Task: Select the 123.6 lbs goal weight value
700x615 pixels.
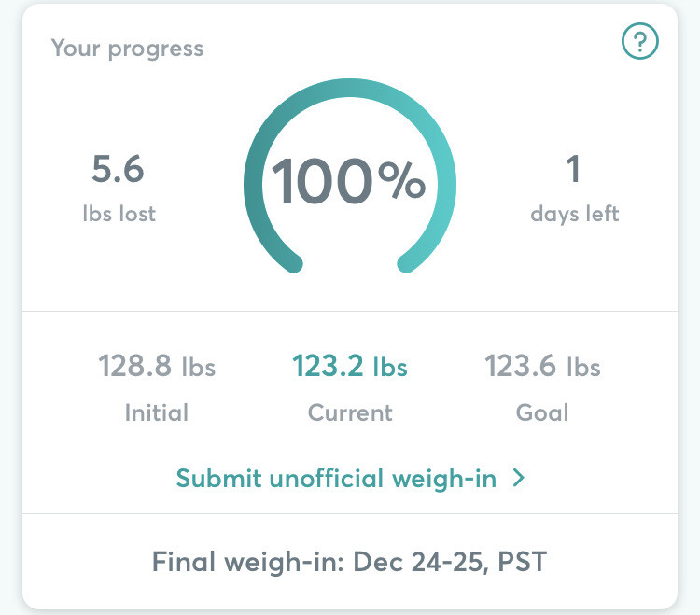Action: tap(542, 367)
